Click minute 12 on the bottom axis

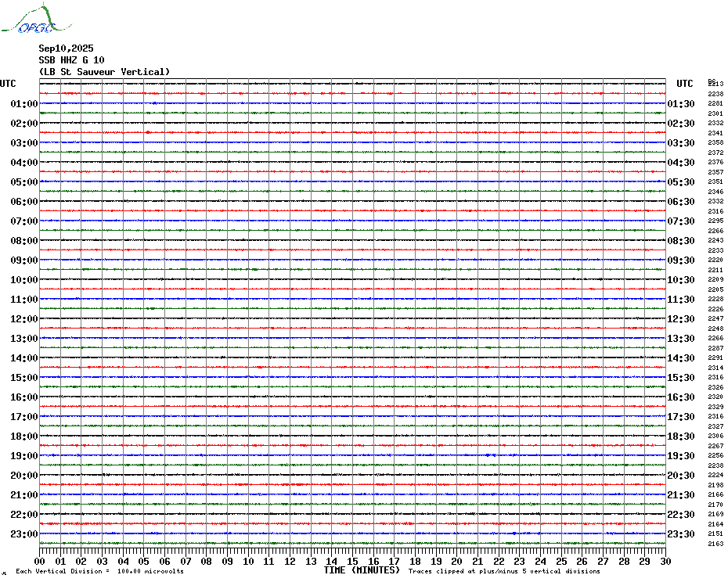point(290,561)
